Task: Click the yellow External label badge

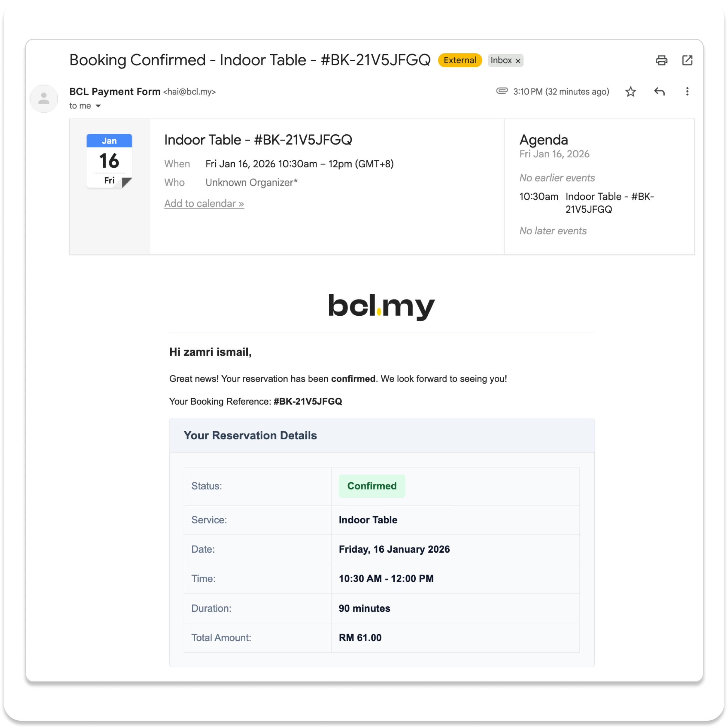Action: tap(460, 60)
